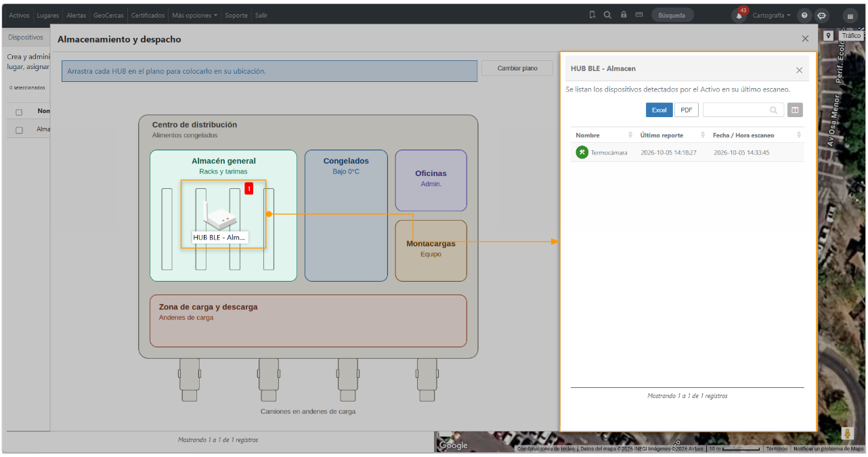868x457 pixels.
Task: Open the Soporte menu item
Action: pos(236,15)
